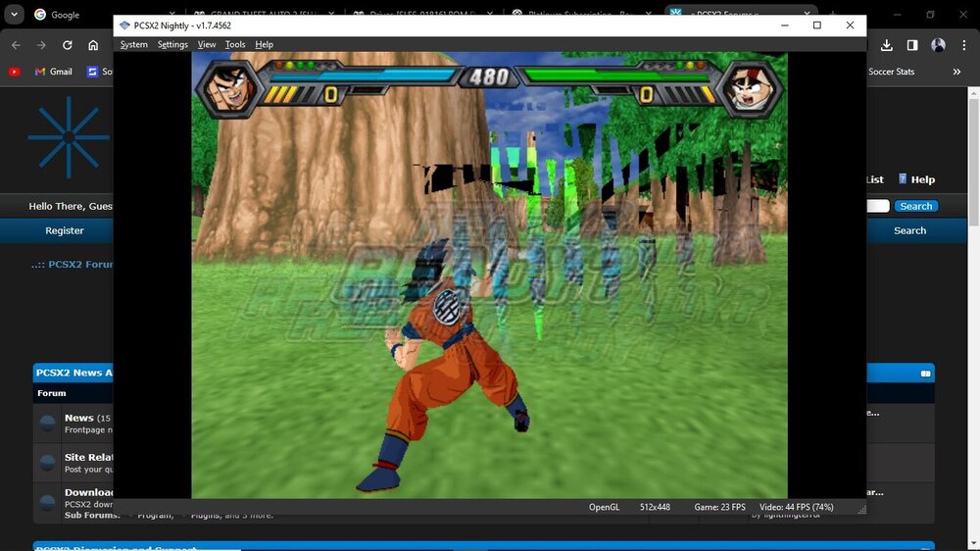Screen dimensions: 980x551
Task: Click the browser reload page icon
Action: tap(67, 45)
